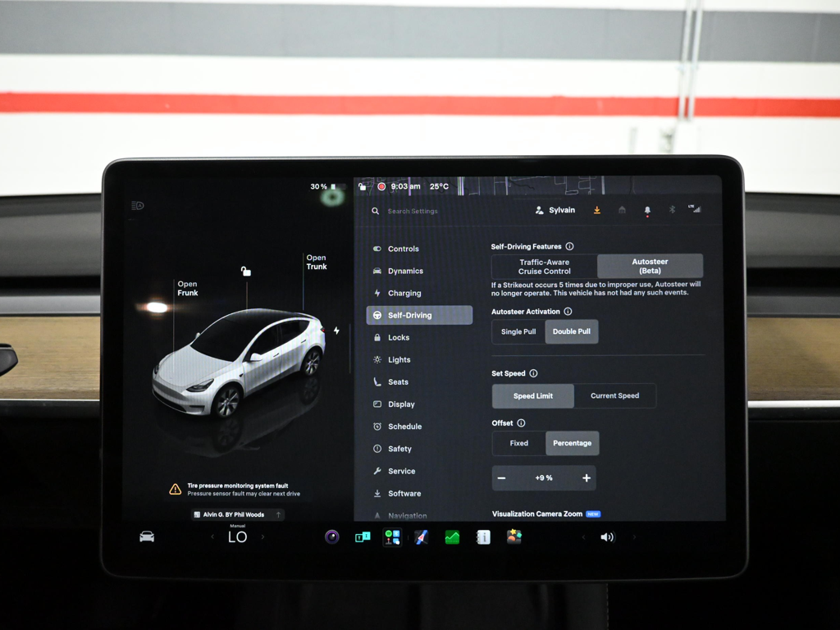The height and width of the screenshot is (630, 840).
Task: Select Traffic-Aware Cruise Control option
Action: pyautogui.click(x=545, y=267)
